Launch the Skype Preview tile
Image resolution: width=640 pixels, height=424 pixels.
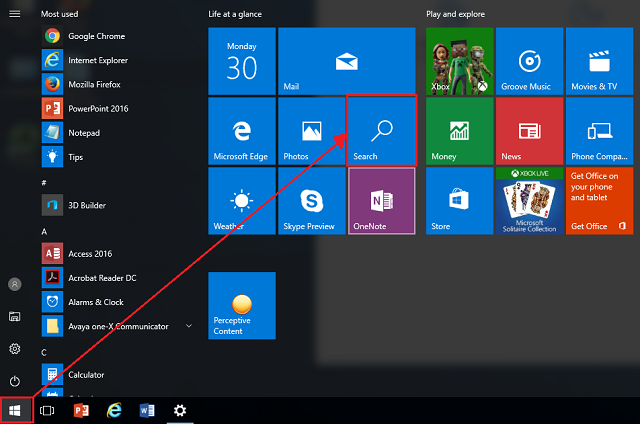click(312, 201)
